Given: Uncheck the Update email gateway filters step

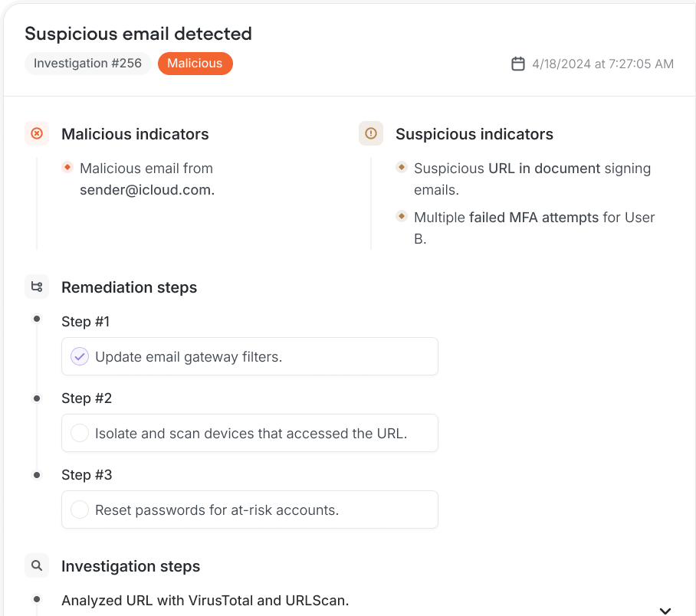Looking at the screenshot, I should coord(79,356).
